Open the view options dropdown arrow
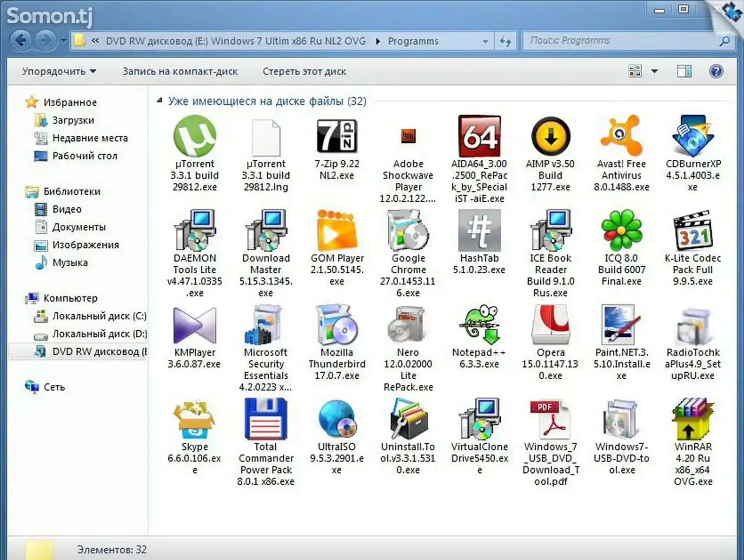Image resolution: width=744 pixels, height=560 pixels. (654, 71)
